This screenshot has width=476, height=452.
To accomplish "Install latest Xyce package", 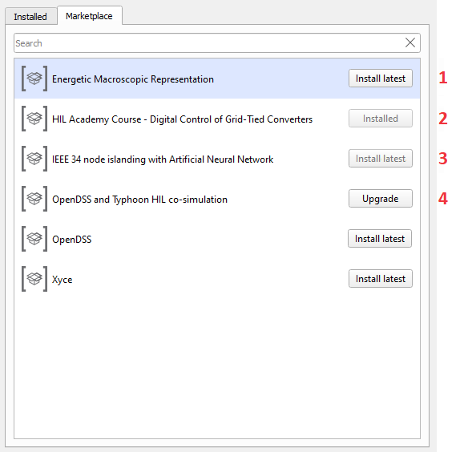I will click(x=381, y=279).
